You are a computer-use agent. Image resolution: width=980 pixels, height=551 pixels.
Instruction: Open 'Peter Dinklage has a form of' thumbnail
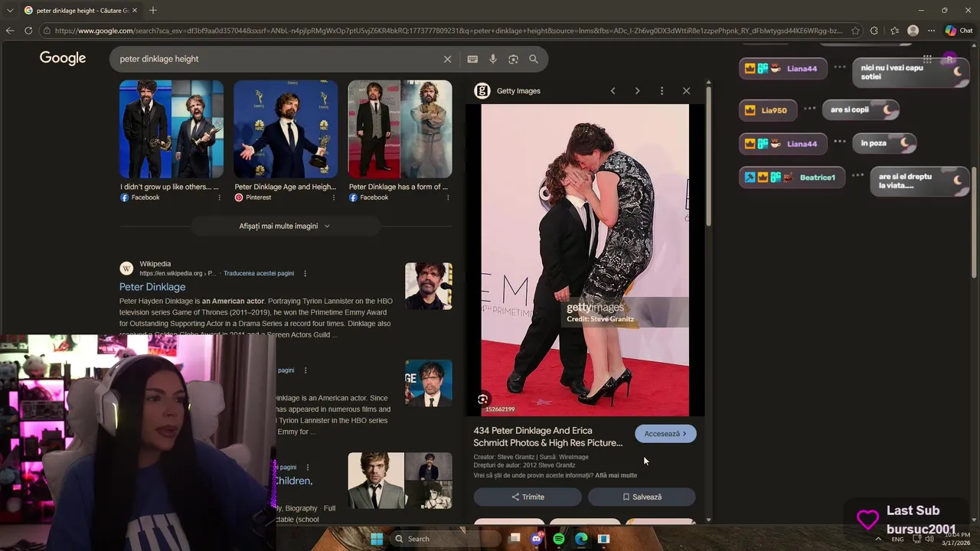coord(400,129)
